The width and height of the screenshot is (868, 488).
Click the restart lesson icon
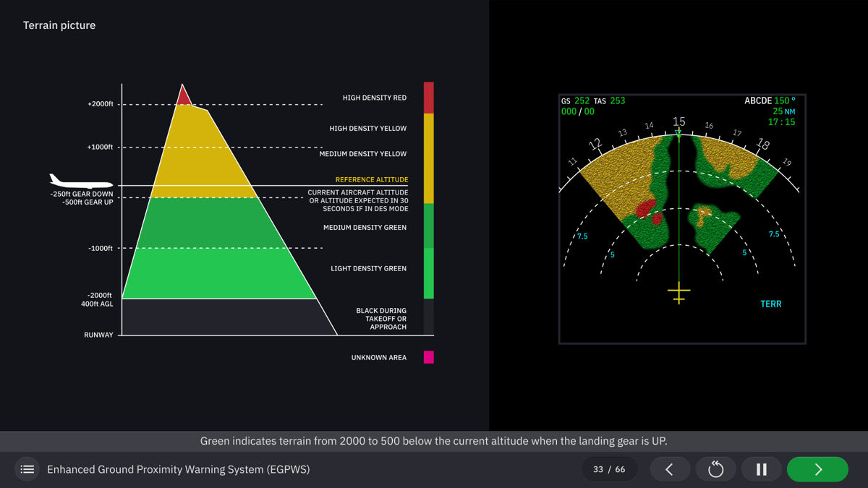[x=715, y=469]
